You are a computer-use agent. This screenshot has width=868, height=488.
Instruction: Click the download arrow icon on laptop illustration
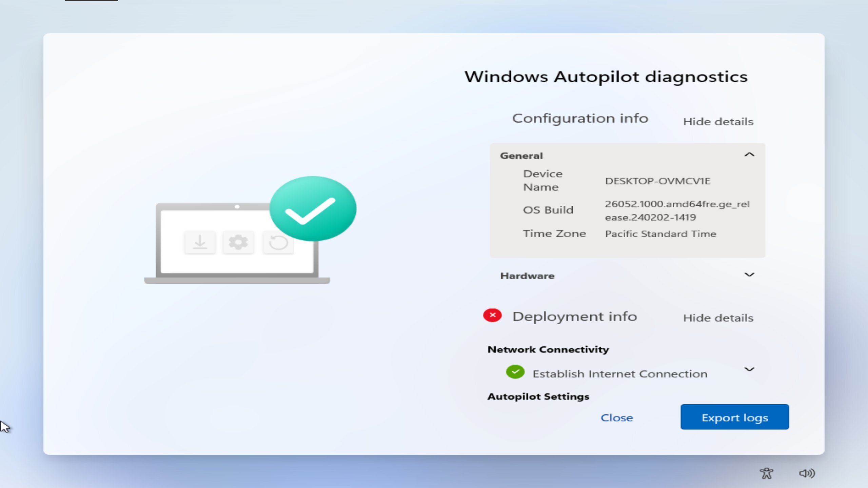(x=200, y=242)
